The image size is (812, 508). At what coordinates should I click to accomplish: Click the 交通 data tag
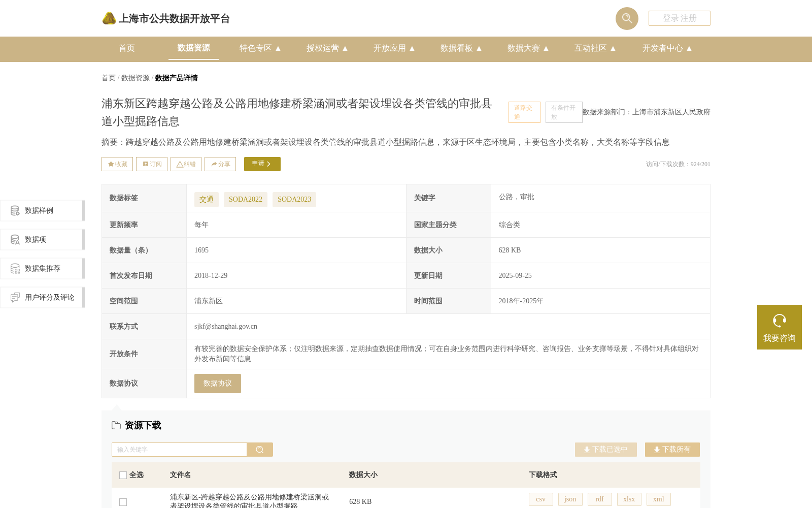point(207,200)
